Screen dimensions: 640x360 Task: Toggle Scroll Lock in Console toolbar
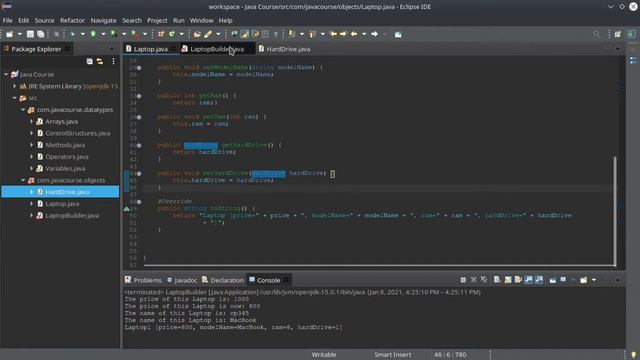[x=508, y=280]
